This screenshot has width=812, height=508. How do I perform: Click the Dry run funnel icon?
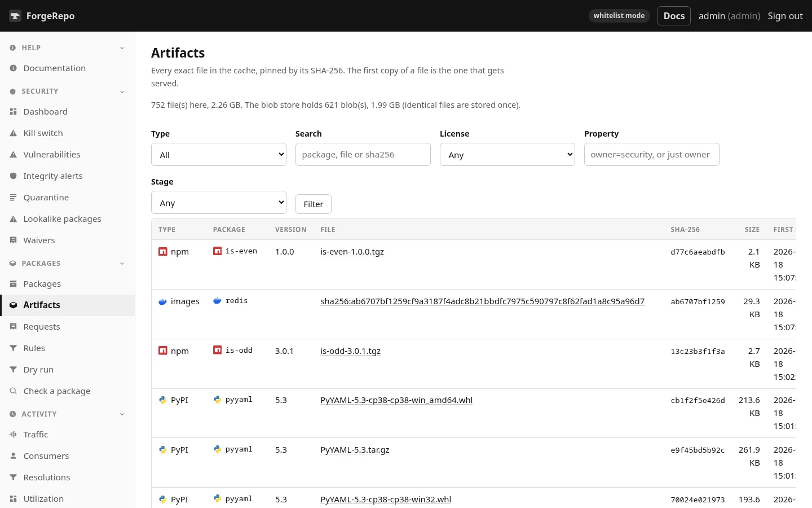[x=13, y=370]
